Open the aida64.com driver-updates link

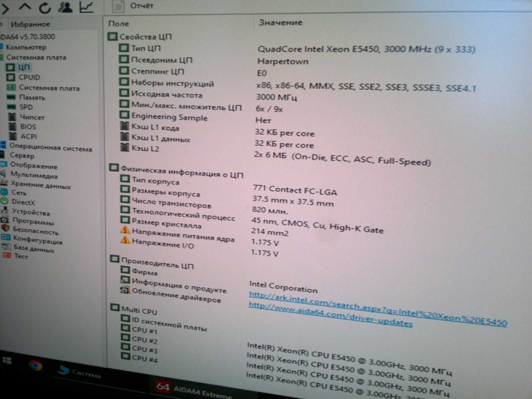point(331,314)
